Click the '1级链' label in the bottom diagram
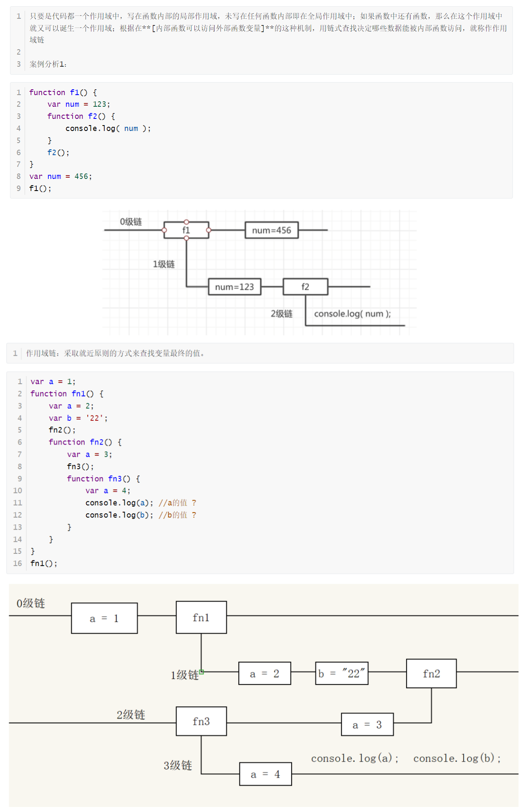The image size is (530, 812). [x=185, y=675]
